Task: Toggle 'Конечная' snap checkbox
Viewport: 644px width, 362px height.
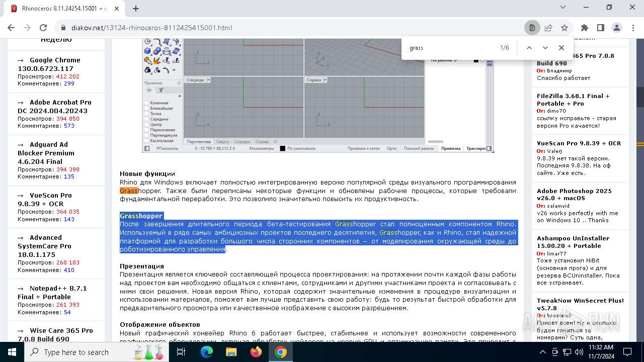Action: [147, 103]
